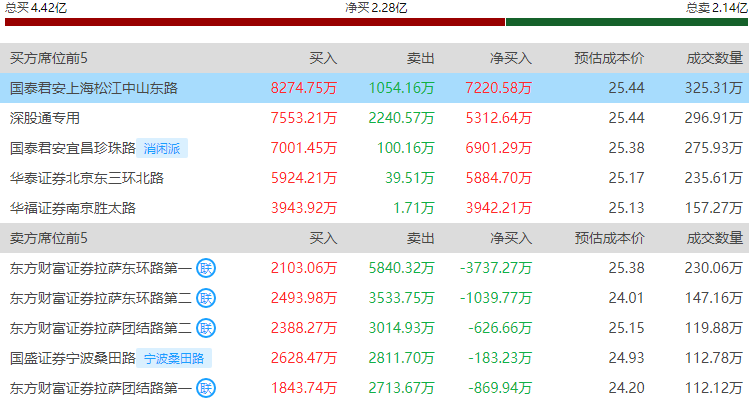Click 成交数量 header in buyer table

click(x=715, y=58)
